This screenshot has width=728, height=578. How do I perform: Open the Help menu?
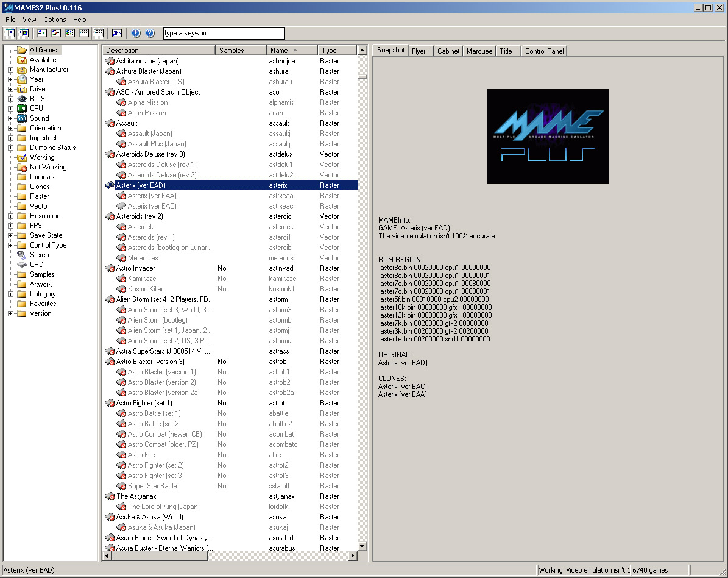pos(79,20)
